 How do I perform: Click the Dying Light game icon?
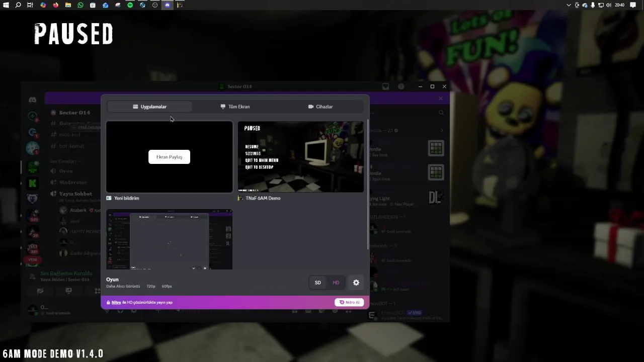[435, 198]
